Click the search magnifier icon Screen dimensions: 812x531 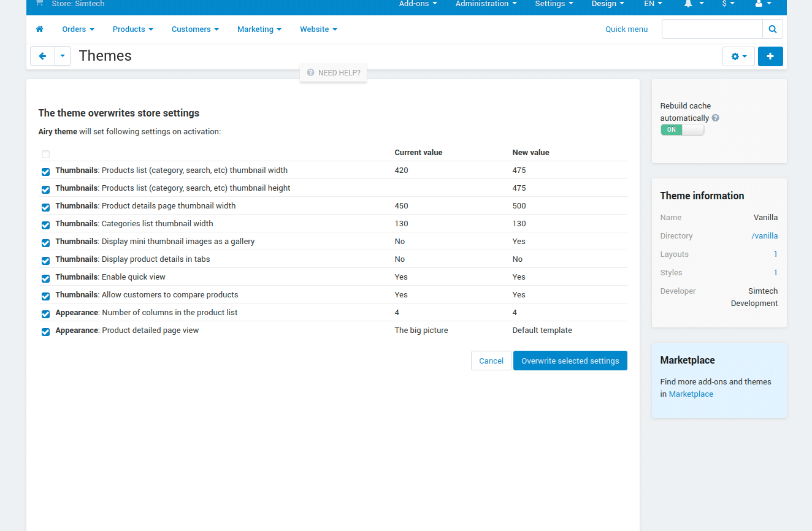tap(772, 28)
